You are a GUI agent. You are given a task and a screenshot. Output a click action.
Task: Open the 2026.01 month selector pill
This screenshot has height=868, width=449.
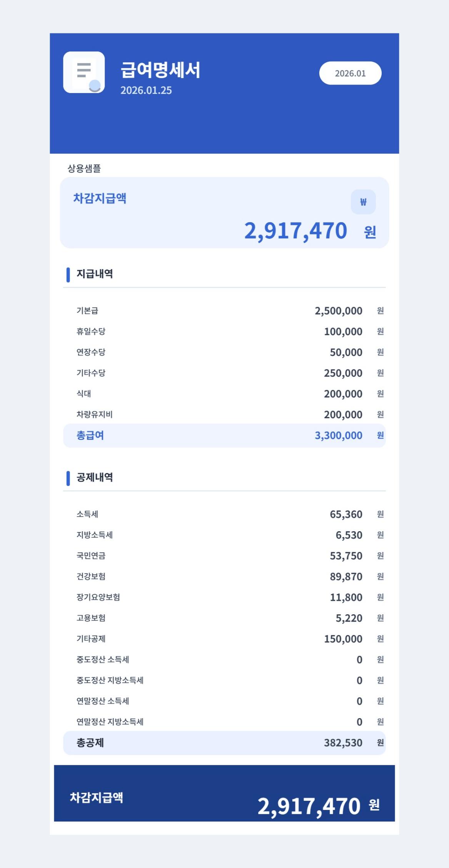[x=350, y=73]
